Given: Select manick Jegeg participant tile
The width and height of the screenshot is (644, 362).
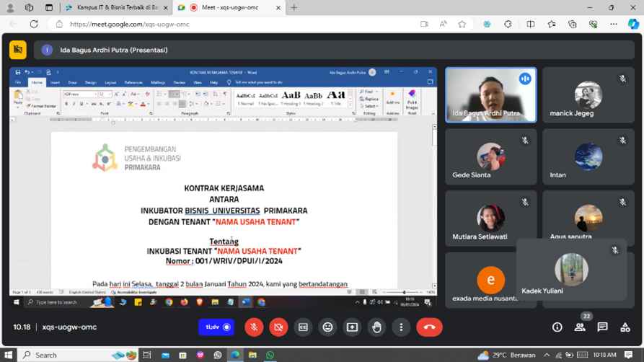Looking at the screenshot, I should (x=588, y=95).
